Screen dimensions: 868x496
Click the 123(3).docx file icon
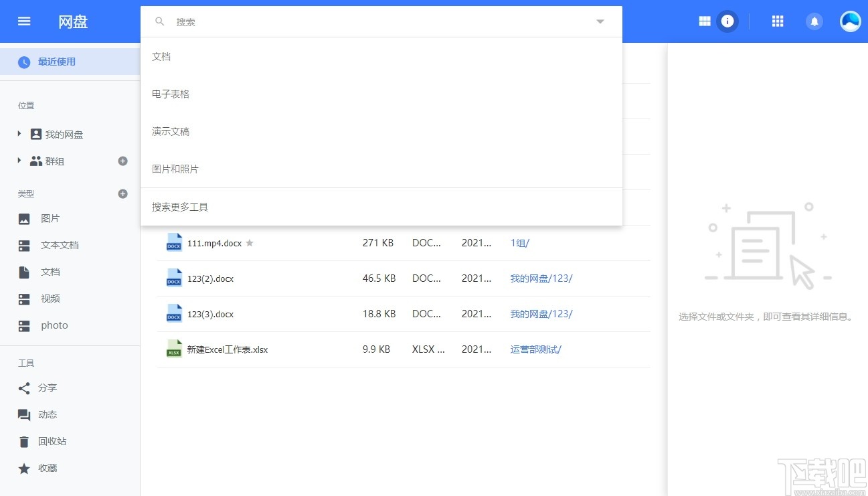click(x=174, y=313)
